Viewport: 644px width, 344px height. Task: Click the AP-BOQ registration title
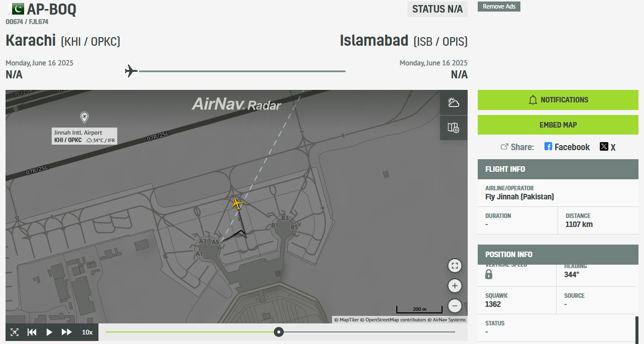click(52, 9)
